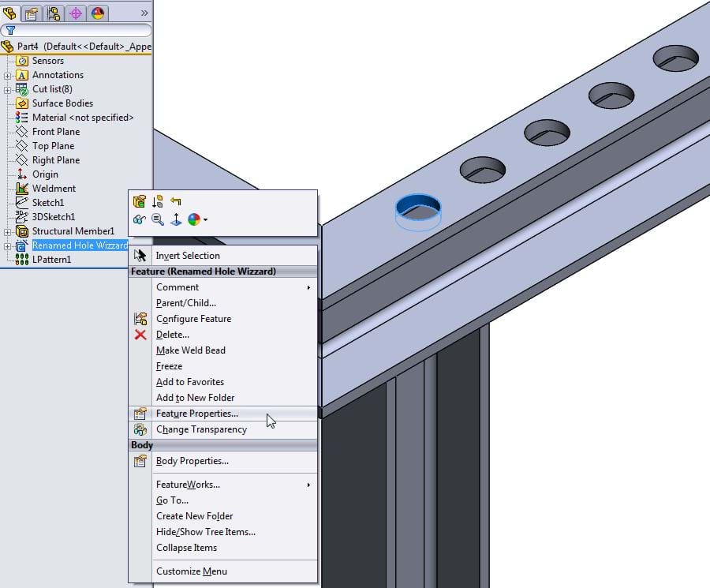
Task: Open the DimXpertManager tab
Action: [76, 13]
